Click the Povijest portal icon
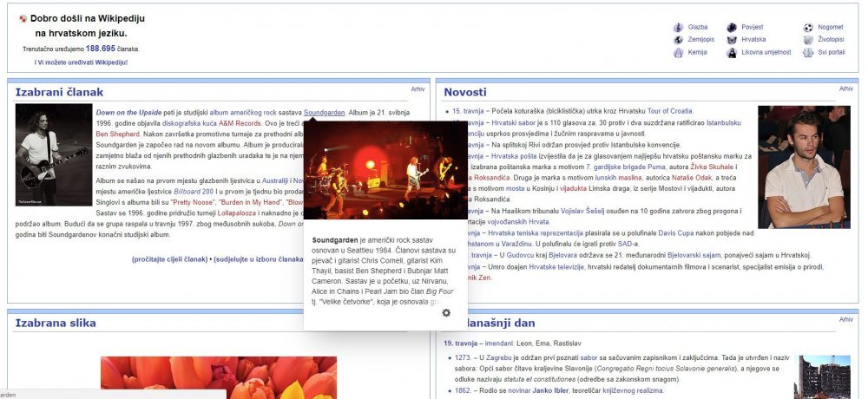The width and height of the screenshot is (868, 399). click(x=732, y=27)
